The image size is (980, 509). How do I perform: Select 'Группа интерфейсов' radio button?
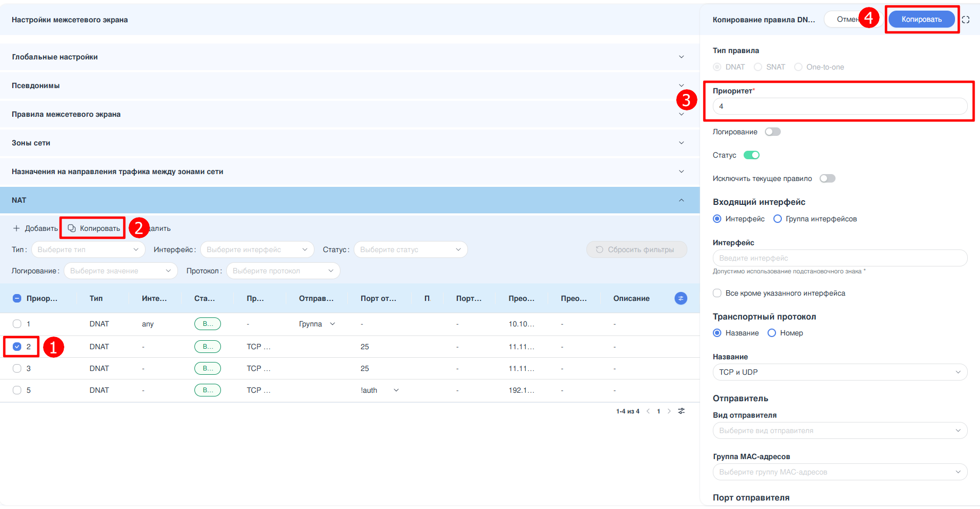(778, 219)
